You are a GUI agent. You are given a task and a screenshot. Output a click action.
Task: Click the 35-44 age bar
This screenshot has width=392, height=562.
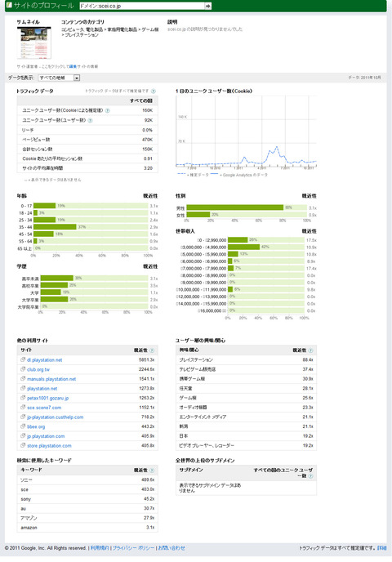point(55,227)
